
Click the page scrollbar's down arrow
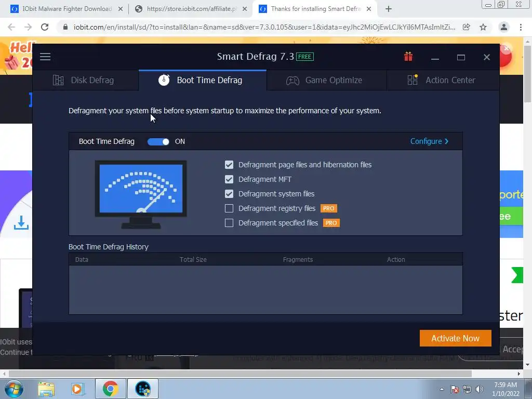coord(528,365)
